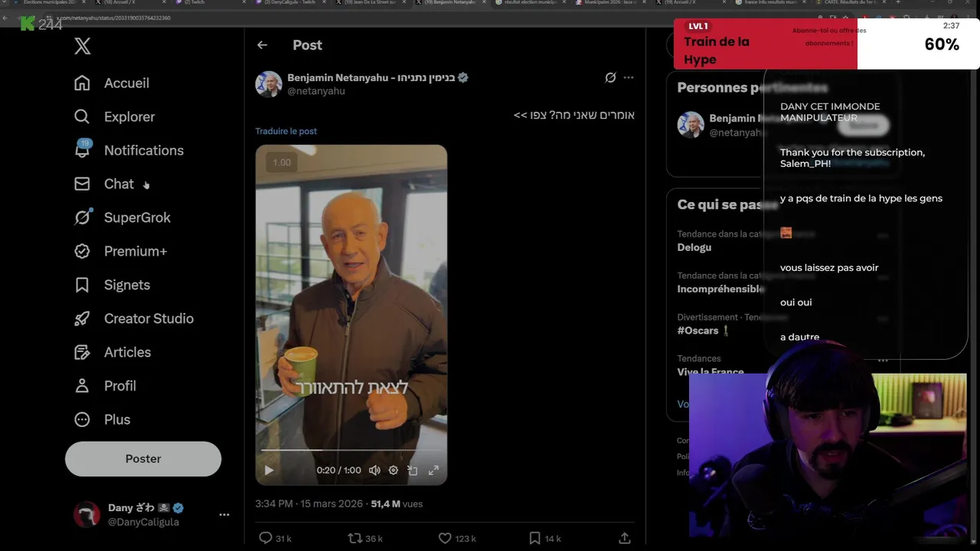
Task: Play the video
Action: click(x=269, y=470)
